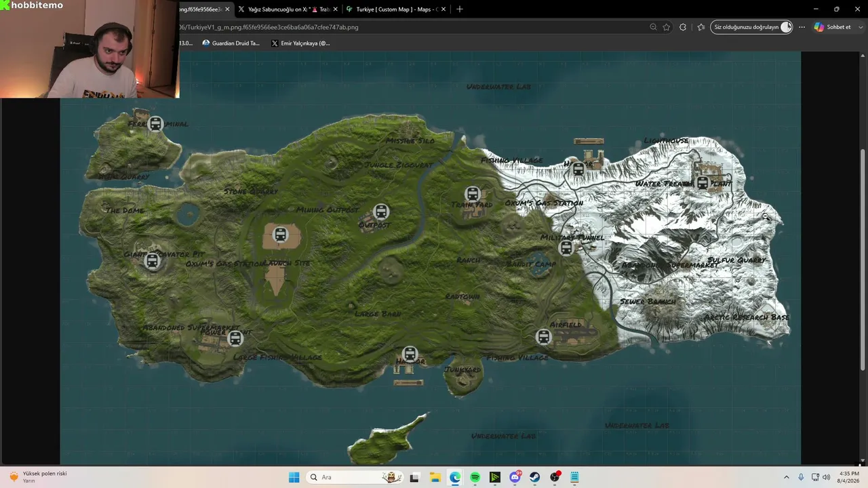Select the train icon beside Train Yard

tap(473, 194)
